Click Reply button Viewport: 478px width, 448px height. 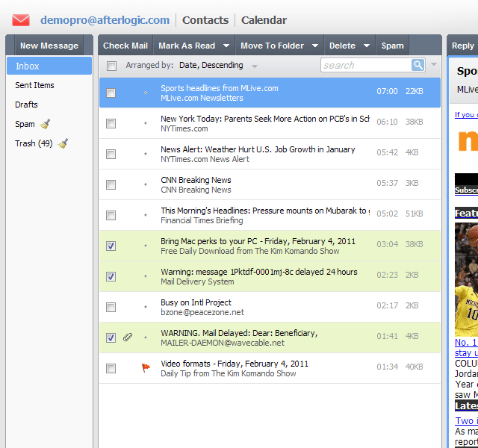(463, 46)
